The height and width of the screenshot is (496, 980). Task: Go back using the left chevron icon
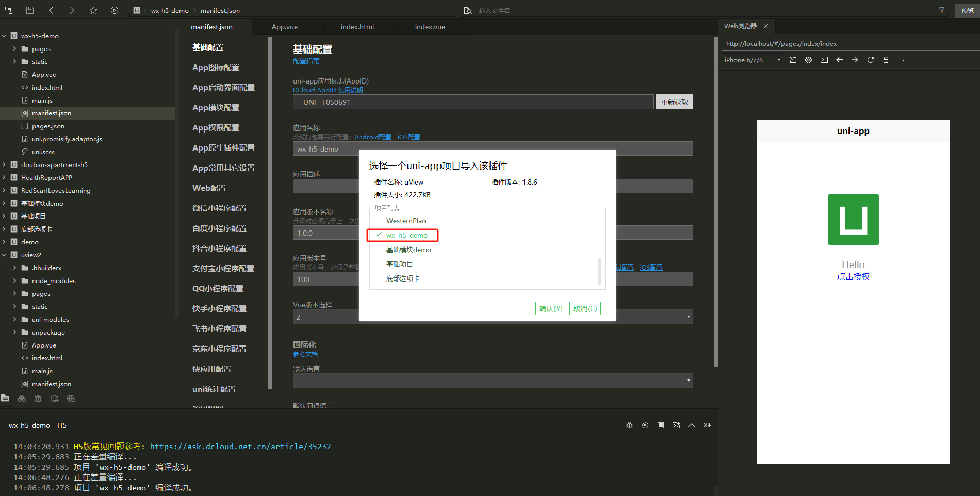(51, 10)
